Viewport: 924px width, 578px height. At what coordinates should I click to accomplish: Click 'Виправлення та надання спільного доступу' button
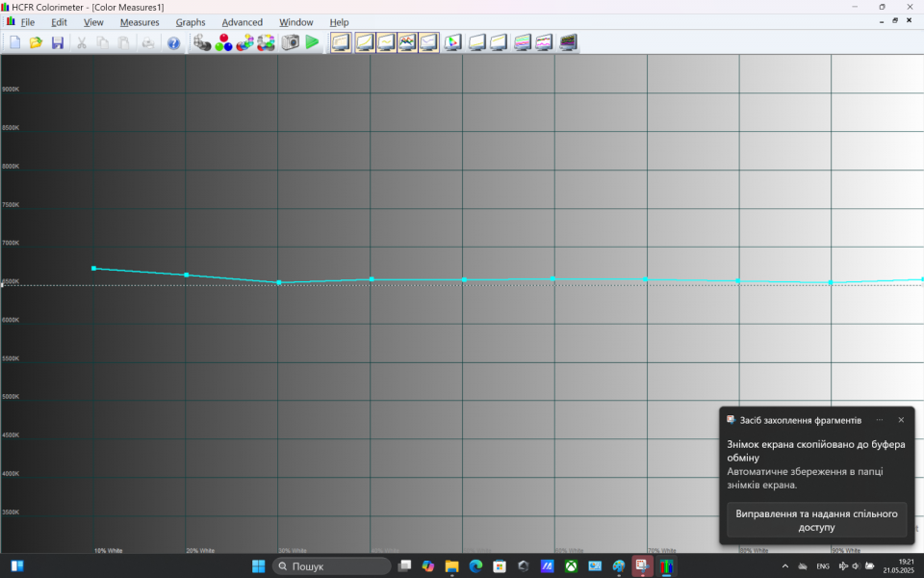[x=816, y=520]
